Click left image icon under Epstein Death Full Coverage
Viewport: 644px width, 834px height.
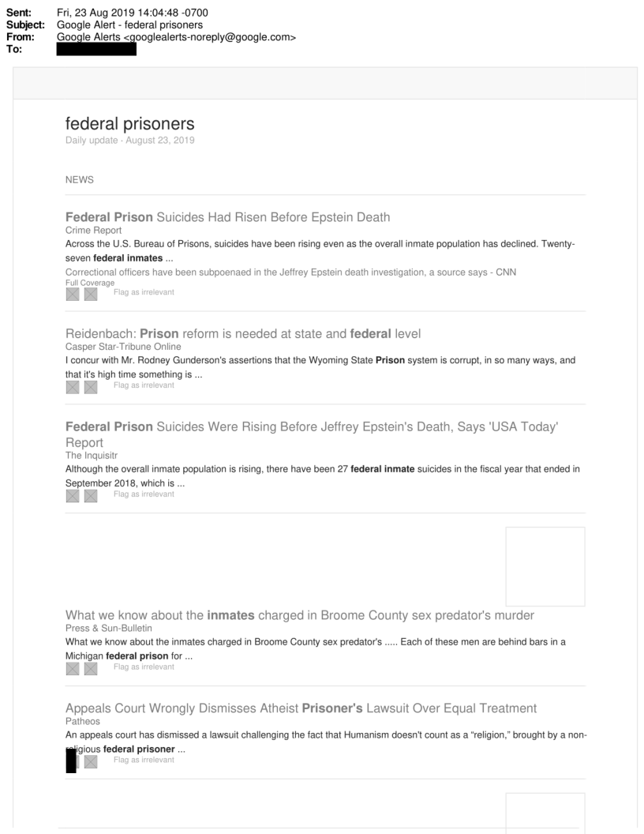point(73,294)
